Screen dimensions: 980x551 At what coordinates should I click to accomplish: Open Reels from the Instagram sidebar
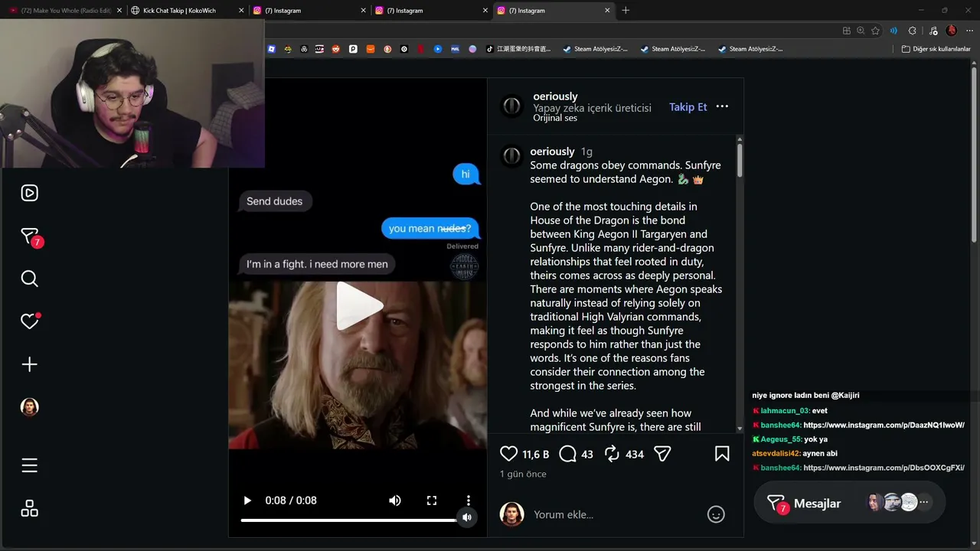[x=29, y=193]
